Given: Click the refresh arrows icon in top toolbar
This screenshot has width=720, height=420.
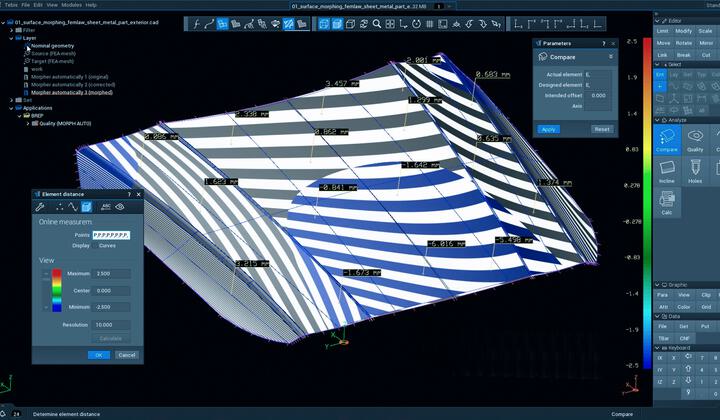Looking at the screenshot, I should [364, 24].
